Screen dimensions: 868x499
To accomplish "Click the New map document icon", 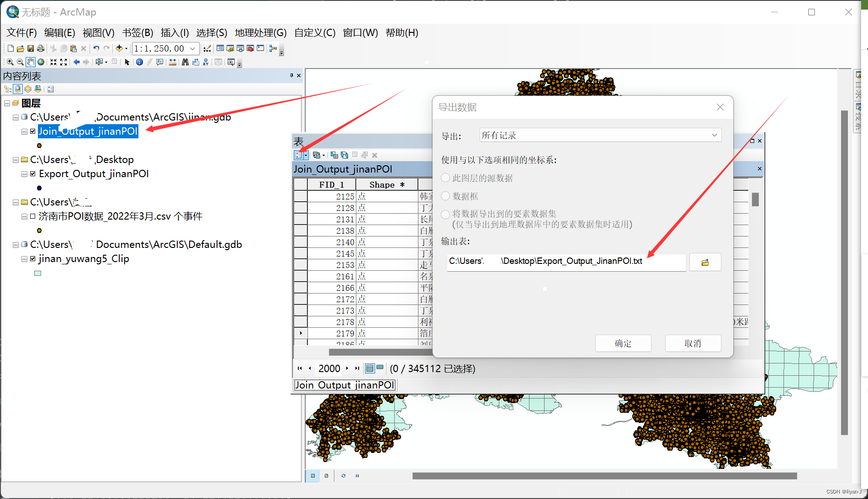I will [x=11, y=48].
